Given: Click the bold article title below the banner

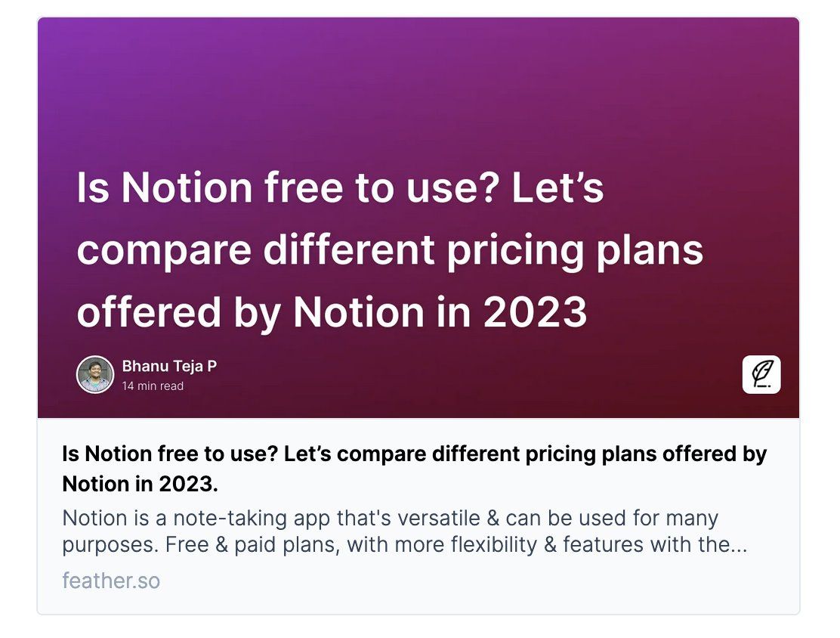Looking at the screenshot, I should pos(414,469).
